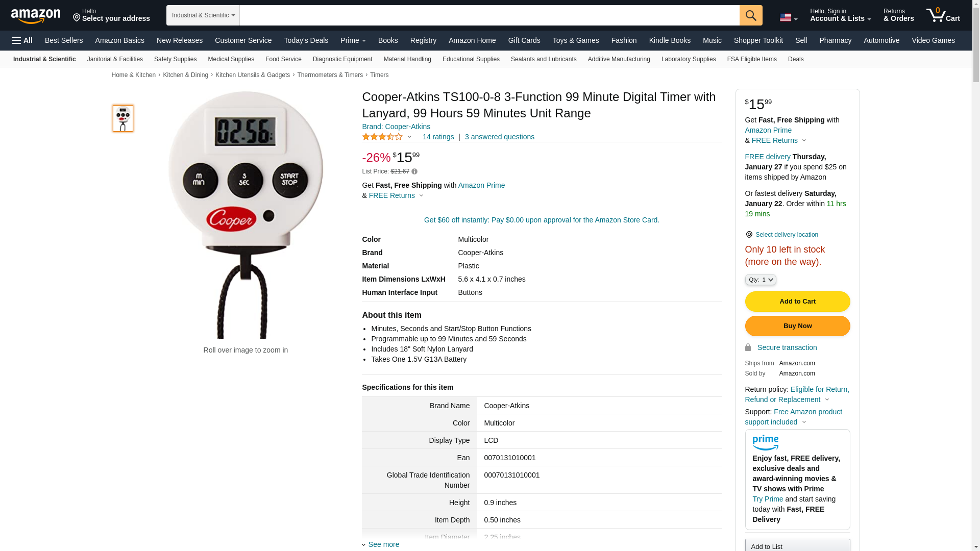Image resolution: width=980 pixels, height=551 pixels.
Task: Expand the Return policy details chevron
Action: (x=827, y=400)
